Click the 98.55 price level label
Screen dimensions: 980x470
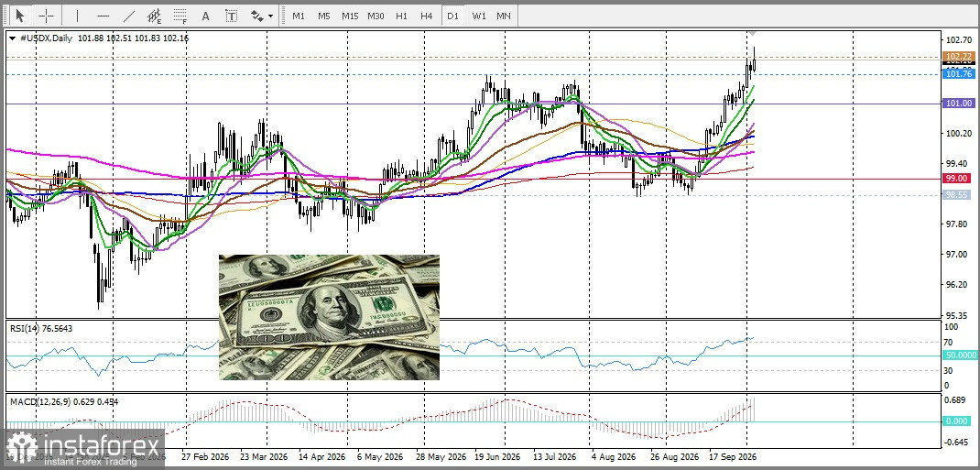pyautogui.click(x=956, y=195)
